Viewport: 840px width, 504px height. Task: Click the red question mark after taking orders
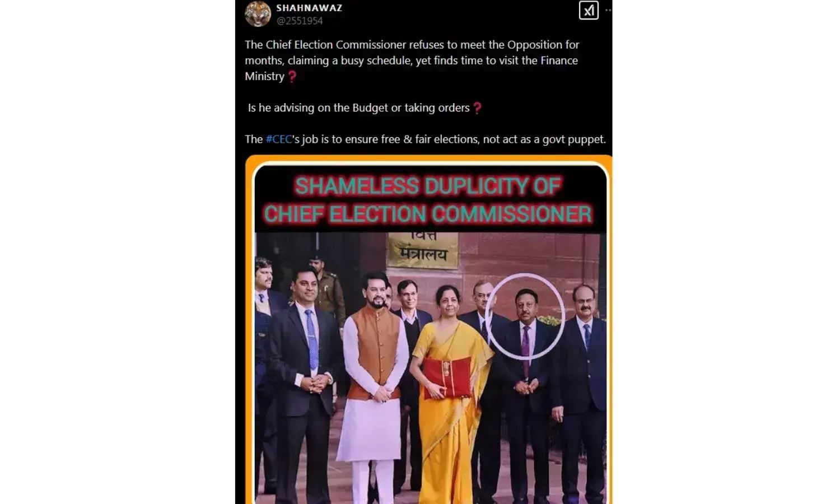pyautogui.click(x=477, y=108)
